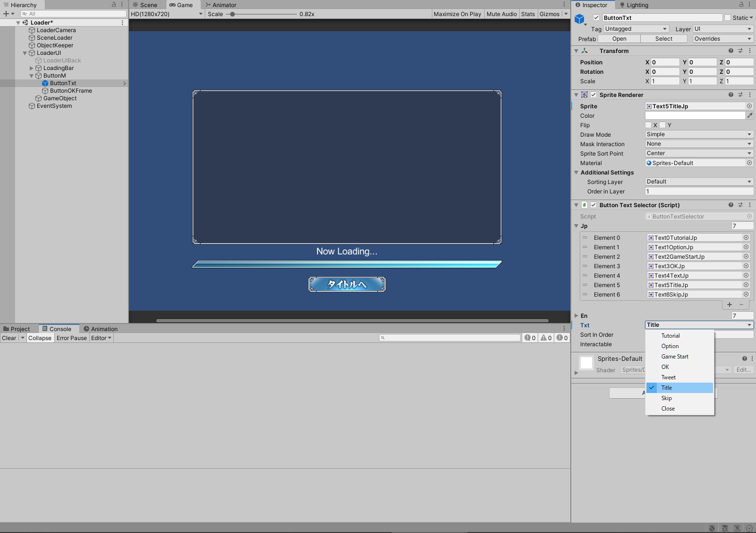Open the Sprite Sort Point dropdown
756x533 pixels.
pos(699,153)
